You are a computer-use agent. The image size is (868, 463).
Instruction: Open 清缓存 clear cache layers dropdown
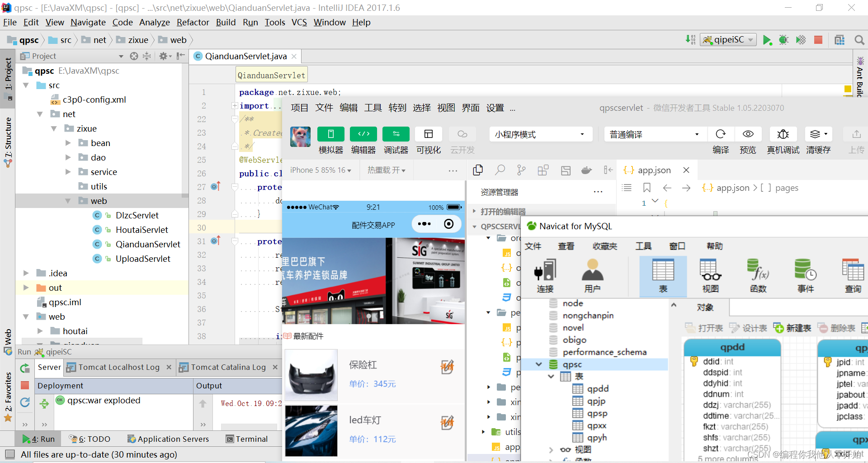pos(818,134)
